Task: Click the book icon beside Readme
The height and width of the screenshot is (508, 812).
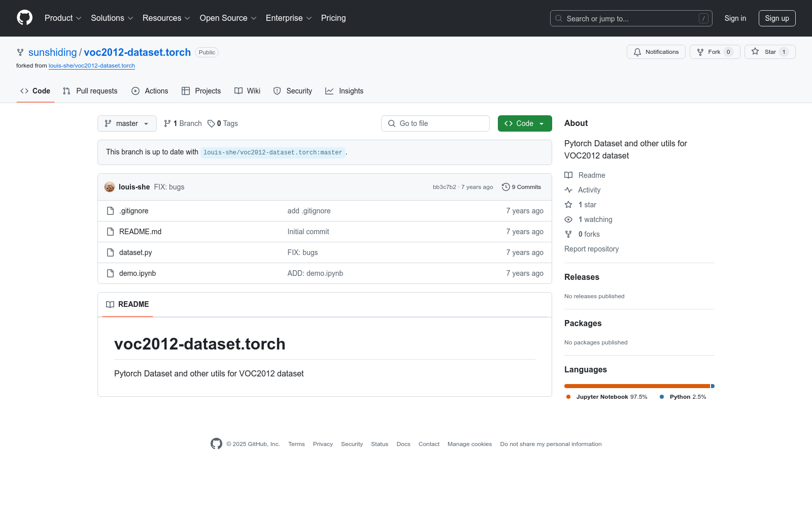Action: point(568,175)
